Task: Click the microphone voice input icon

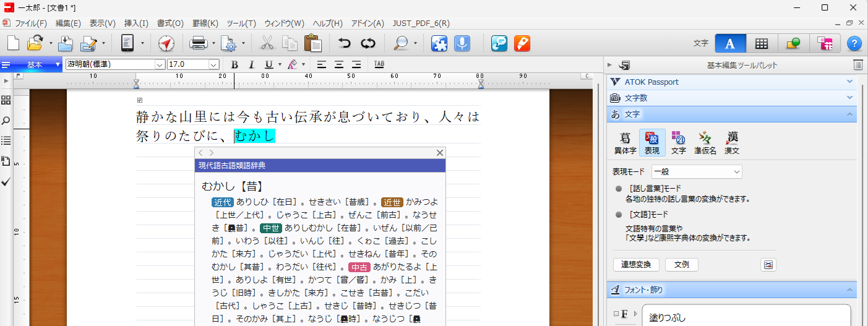Action: [x=462, y=43]
